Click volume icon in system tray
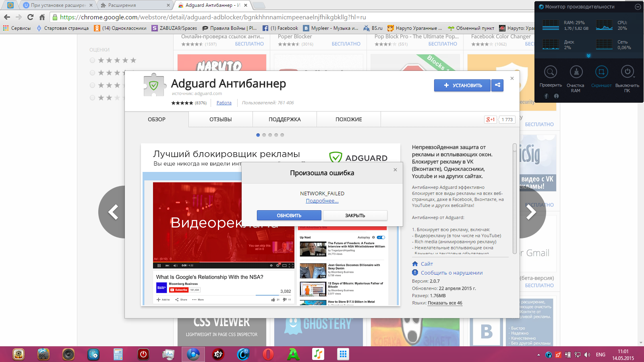644x362 pixels. pos(587,355)
